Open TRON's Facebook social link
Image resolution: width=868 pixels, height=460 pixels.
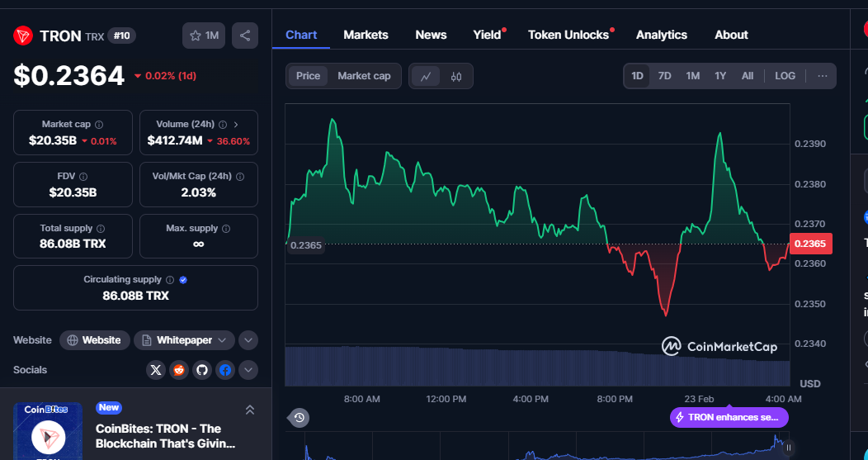pyautogui.click(x=225, y=370)
